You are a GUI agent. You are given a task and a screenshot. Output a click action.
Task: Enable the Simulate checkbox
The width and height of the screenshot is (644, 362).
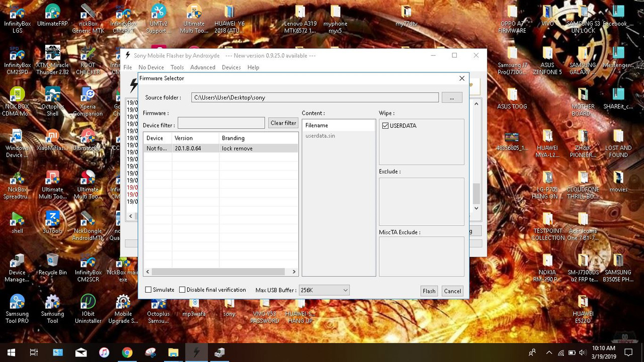pyautogui.click(x=148, y=290)
